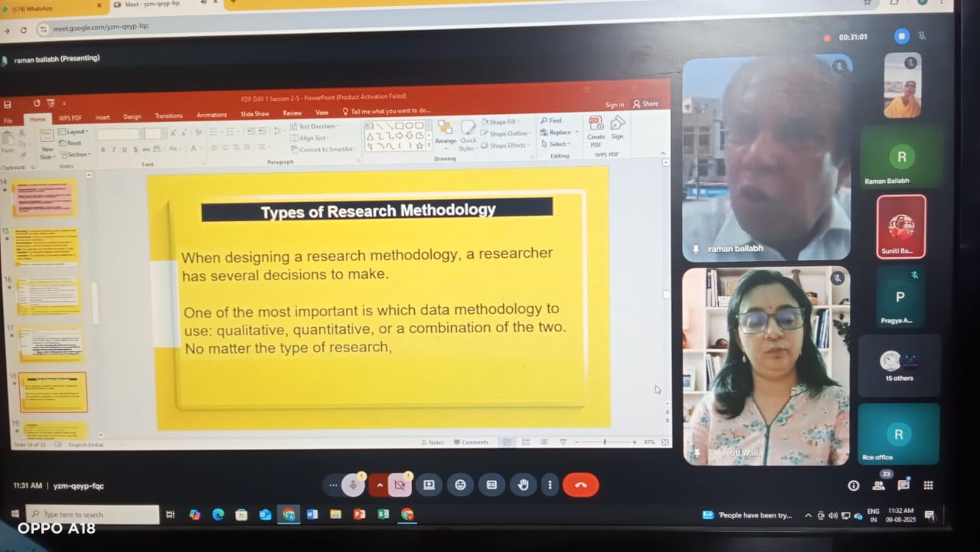Toggle the microphone mute button
Image resolution: width=980 pixels, height=552 pixels.
[353, 485]
